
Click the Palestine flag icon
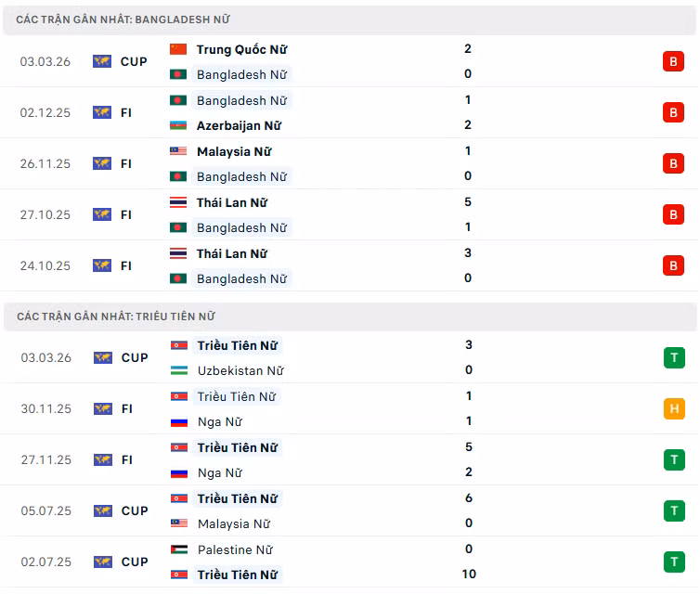coord(179,549)
